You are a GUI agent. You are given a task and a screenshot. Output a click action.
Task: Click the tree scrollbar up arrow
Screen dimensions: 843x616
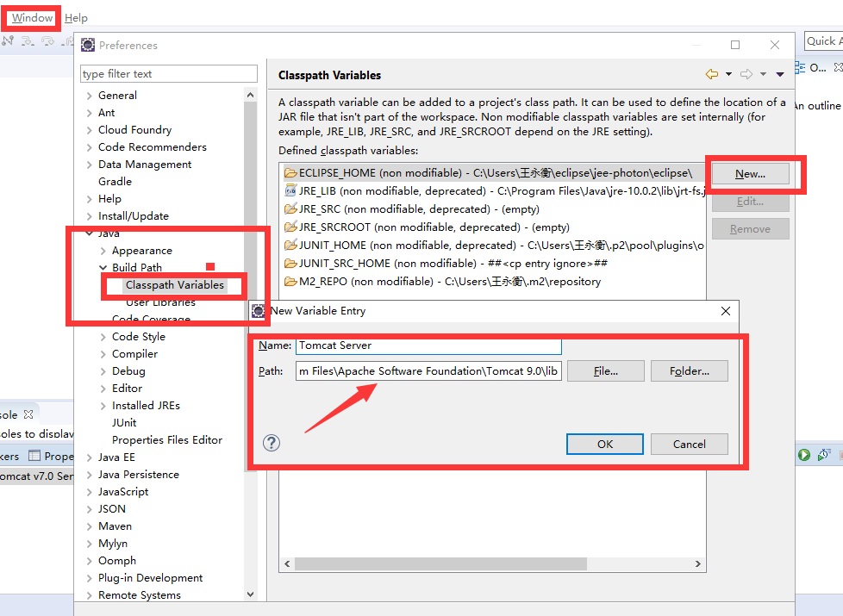(250, 95)
